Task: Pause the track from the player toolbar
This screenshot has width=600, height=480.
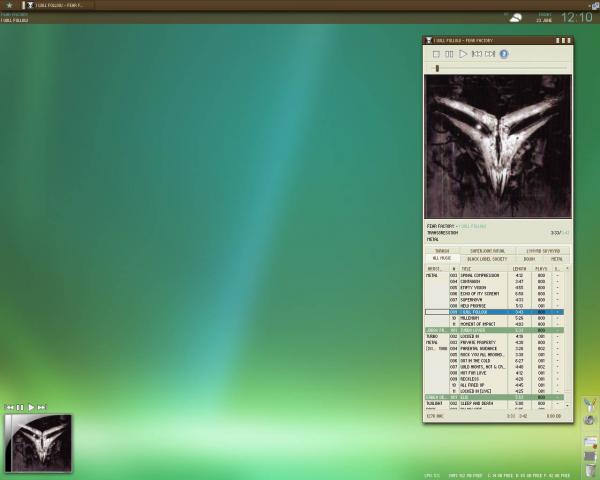Action: point(449,54)
